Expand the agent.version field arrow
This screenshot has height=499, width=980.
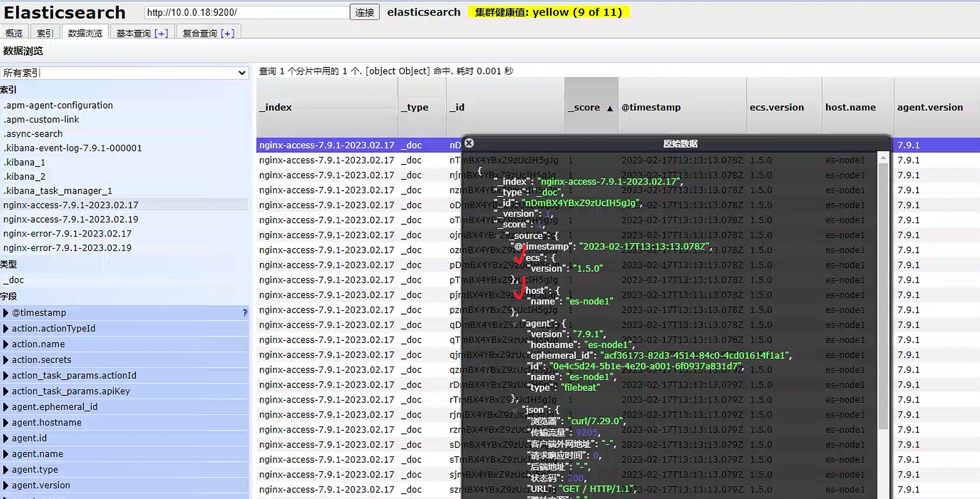point(5,485)
